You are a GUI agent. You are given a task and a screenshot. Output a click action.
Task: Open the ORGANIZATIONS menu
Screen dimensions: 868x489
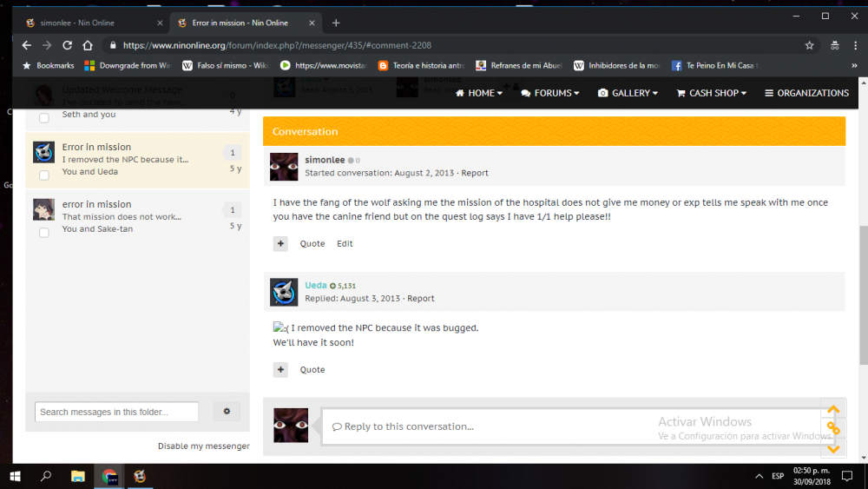pyautogui.click(x=806, y=93)
